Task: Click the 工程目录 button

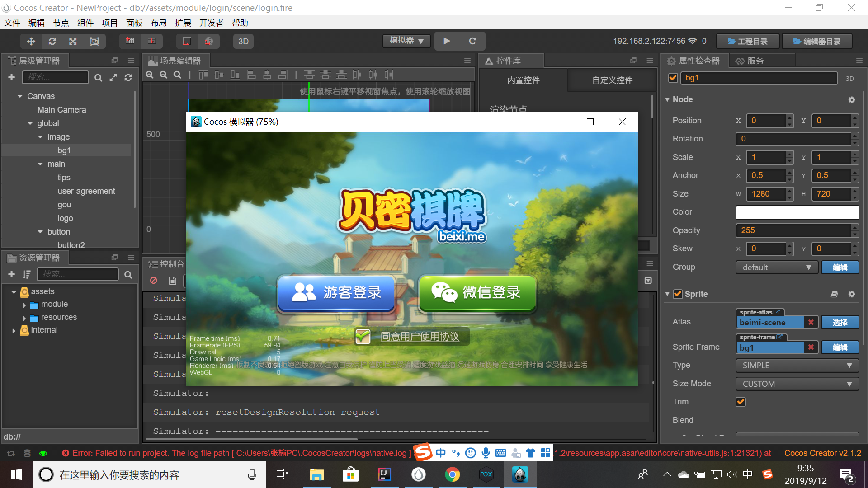Action: (x=748, y=41)
